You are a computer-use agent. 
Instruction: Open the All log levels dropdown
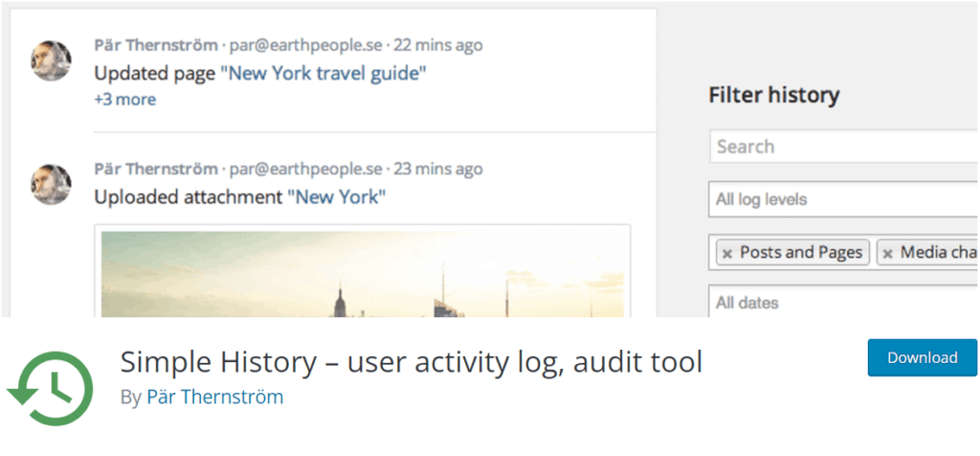(x=844, y=199)
